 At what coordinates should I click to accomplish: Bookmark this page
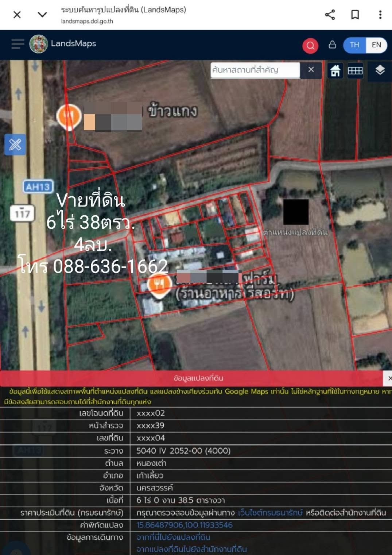coord(355,15)
